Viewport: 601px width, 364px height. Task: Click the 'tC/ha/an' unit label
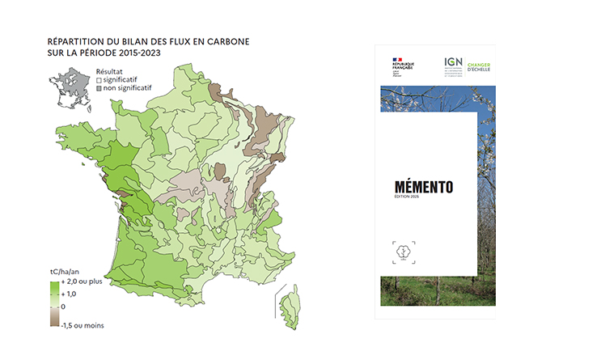coord(66,273)
